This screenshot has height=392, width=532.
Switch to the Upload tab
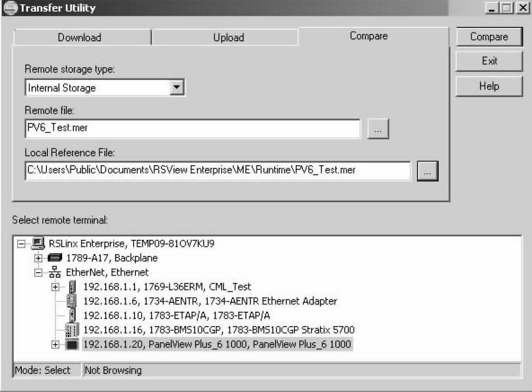225,37
